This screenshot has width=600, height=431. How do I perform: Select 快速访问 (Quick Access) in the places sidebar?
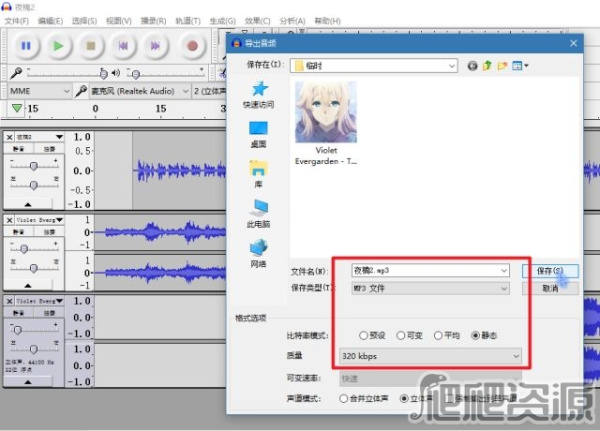259,95
